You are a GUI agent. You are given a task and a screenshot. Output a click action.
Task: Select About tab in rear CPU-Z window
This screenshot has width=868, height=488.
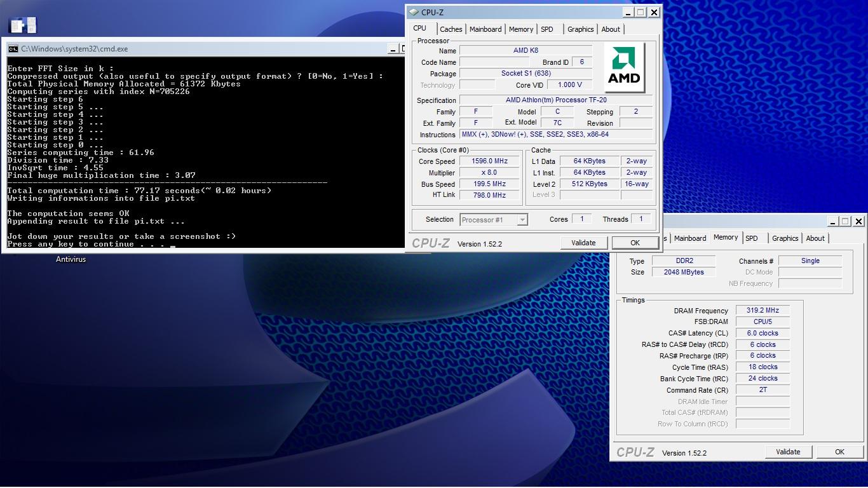point(815,238)
